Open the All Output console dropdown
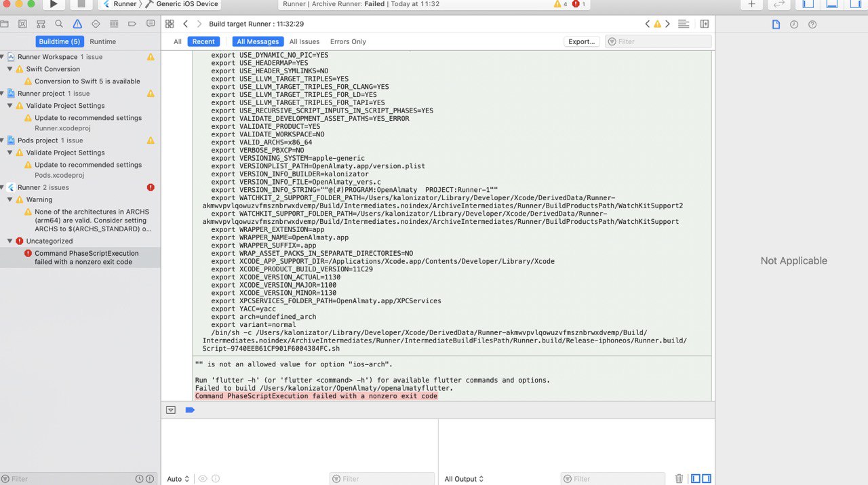 (464, 479)
